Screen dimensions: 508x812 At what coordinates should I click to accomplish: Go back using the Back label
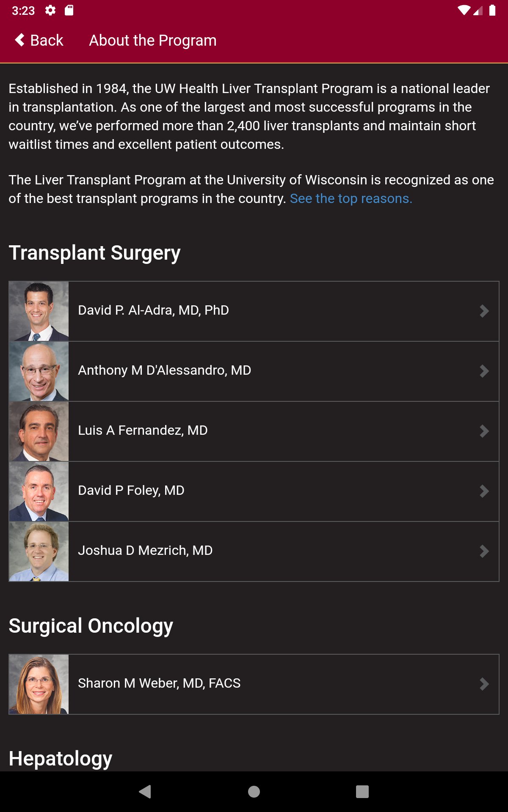pyautogui.click(x=47, y=41)
